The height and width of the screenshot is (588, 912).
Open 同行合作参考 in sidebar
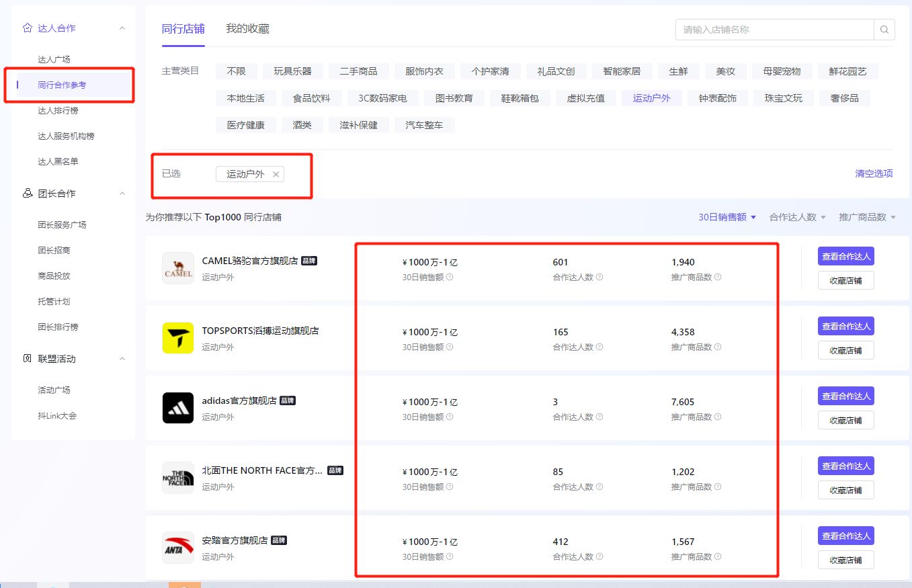tap(63, 85)
